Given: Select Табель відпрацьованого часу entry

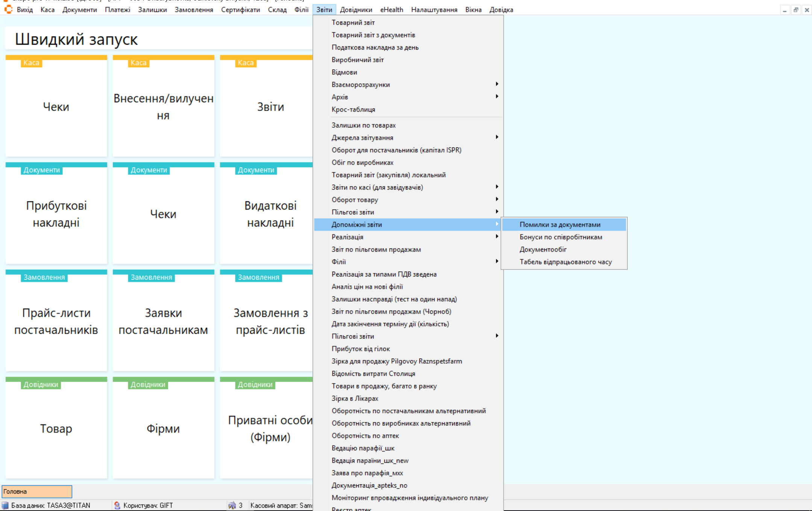Looking at the screenshot, I should coord(565,262).
